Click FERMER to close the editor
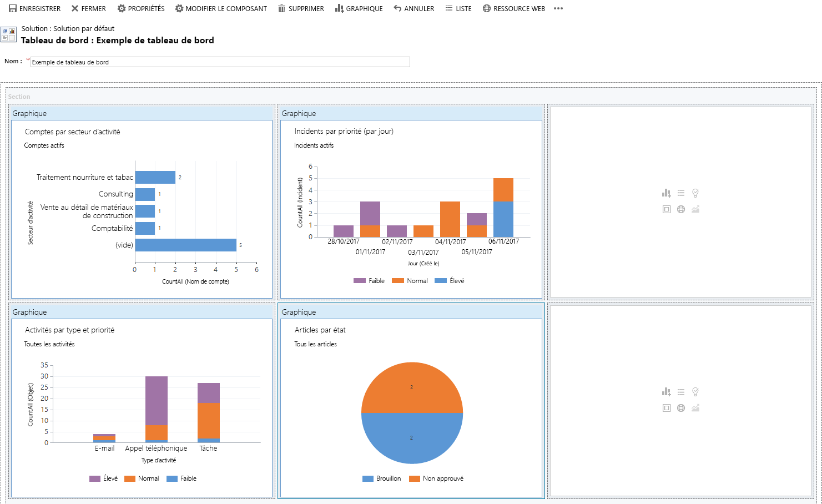 coord(88,8)
